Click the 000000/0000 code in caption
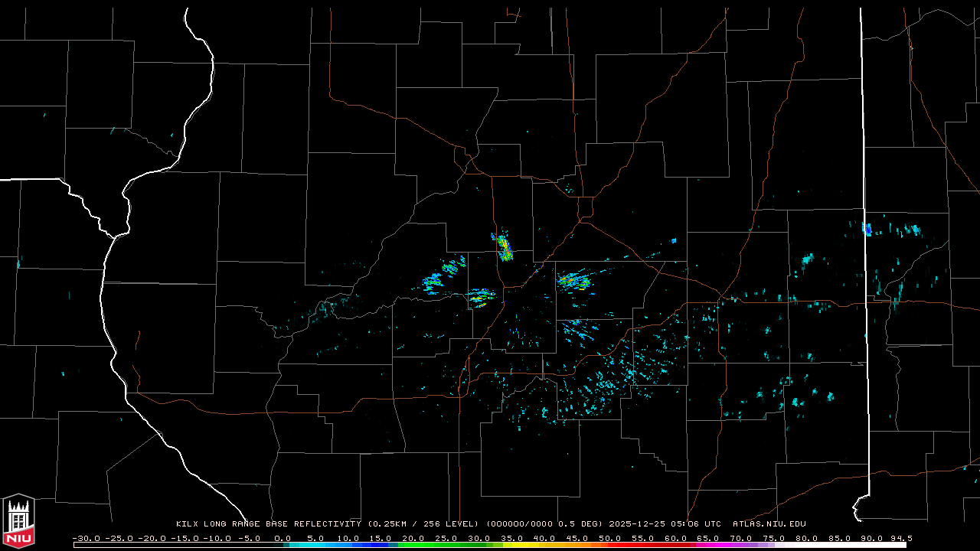This screenshot has width=980, height=551. pos(523,524)
